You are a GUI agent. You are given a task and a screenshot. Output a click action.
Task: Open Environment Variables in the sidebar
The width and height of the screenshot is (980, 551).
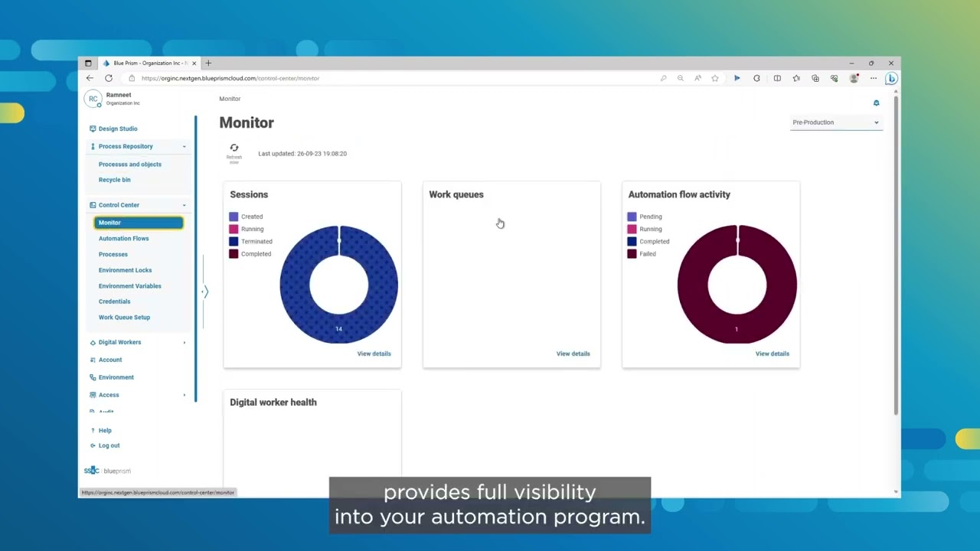point(129,286)
